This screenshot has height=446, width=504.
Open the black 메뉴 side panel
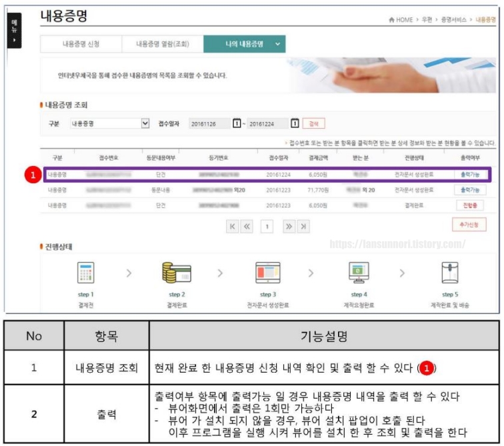(x=14, y=31)
